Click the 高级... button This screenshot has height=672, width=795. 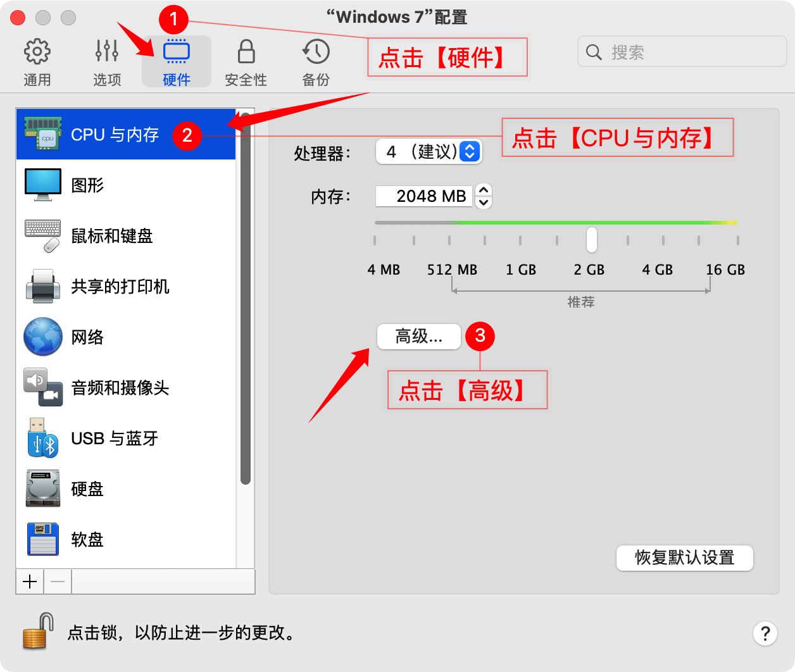[418, 337]
